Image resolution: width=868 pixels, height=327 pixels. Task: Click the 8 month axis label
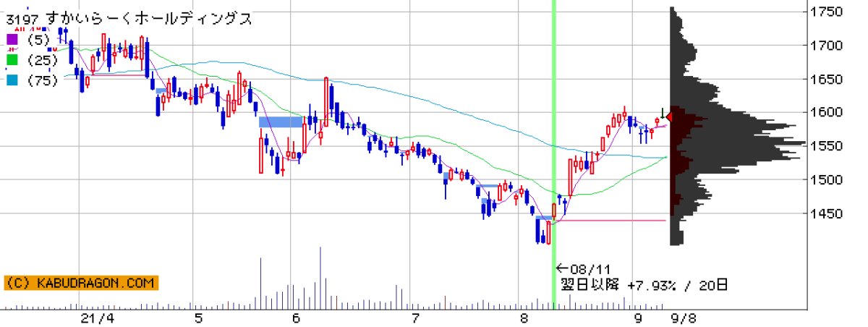[525, 318]
